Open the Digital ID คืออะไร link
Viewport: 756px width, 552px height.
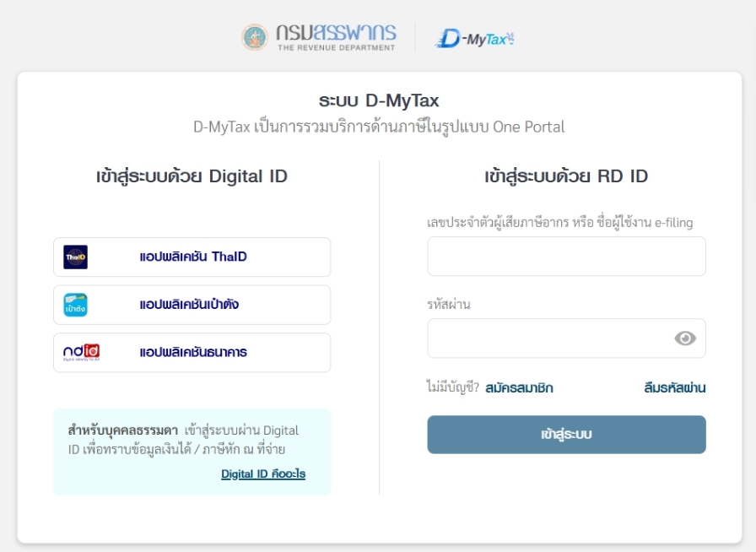pos(263,474)
